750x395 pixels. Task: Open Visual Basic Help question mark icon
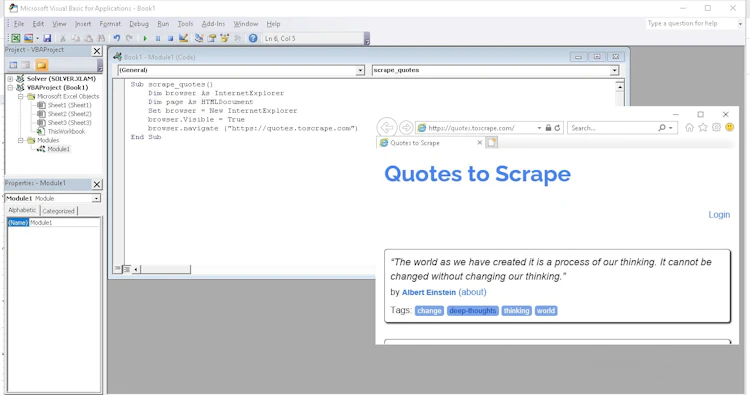[253, 38]
